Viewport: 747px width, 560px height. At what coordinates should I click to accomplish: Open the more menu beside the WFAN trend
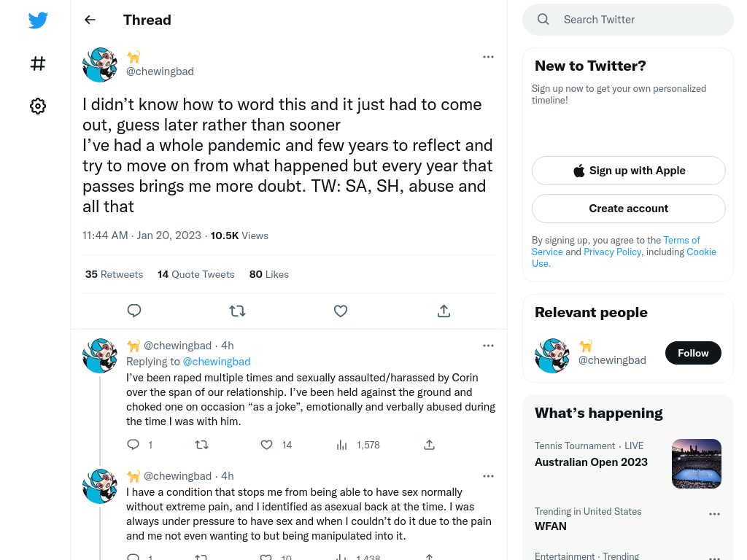[715, 514]
